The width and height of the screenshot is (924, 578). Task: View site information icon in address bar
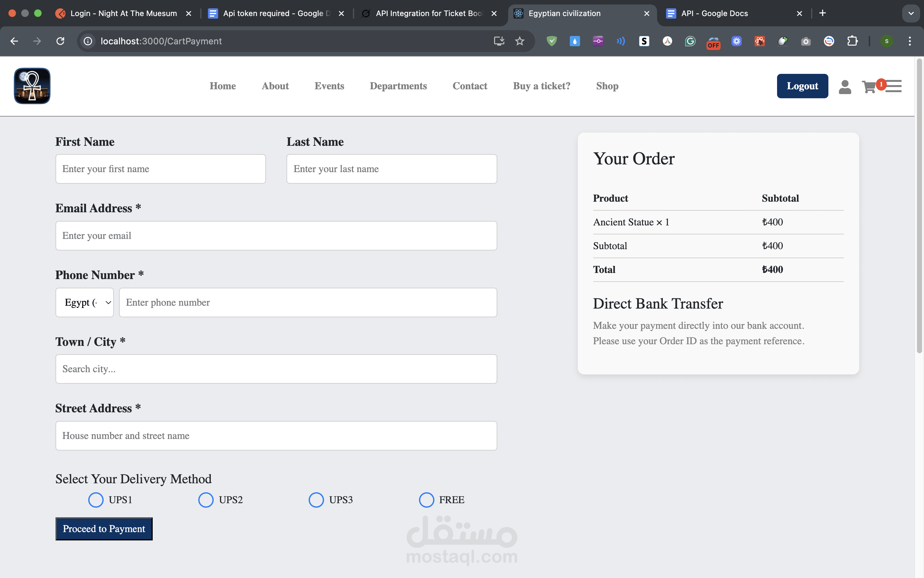[x=88, y=41]
